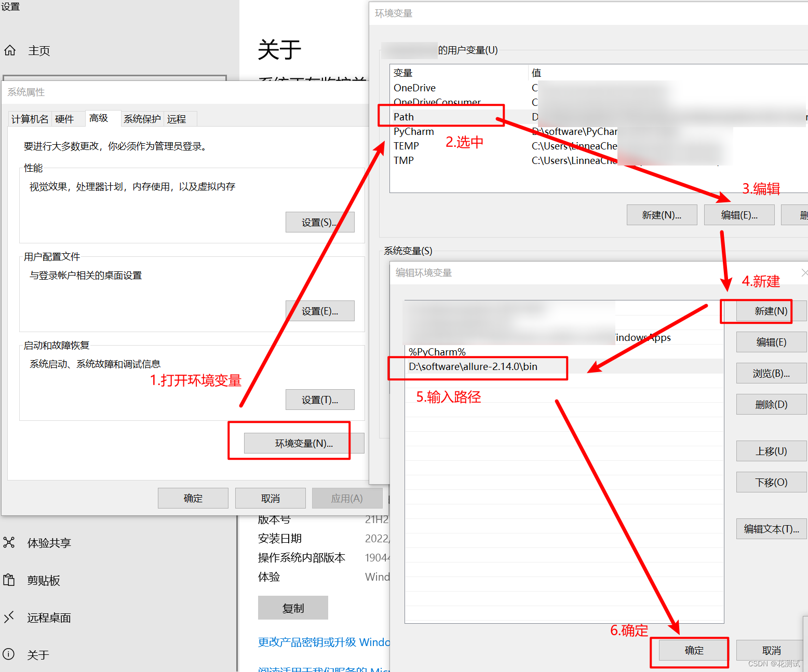Screen dimensions: 808x672
Task: Click 确定 in System Properties dialog
Action: point(193,498)
